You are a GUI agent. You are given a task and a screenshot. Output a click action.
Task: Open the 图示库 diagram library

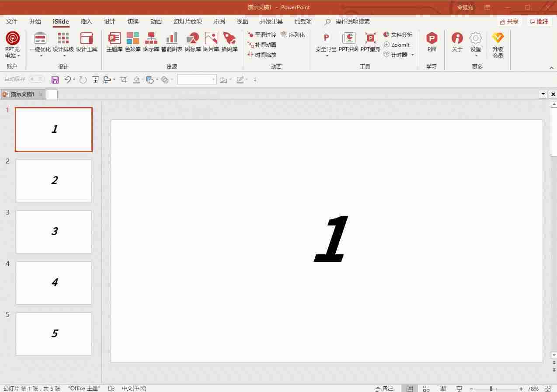pyautogui.click(x=151, y=42)
